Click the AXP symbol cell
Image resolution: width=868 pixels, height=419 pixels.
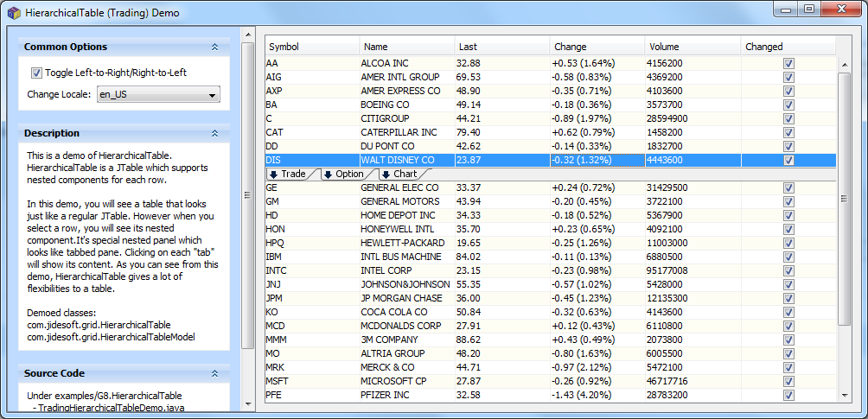coord(312,92)
